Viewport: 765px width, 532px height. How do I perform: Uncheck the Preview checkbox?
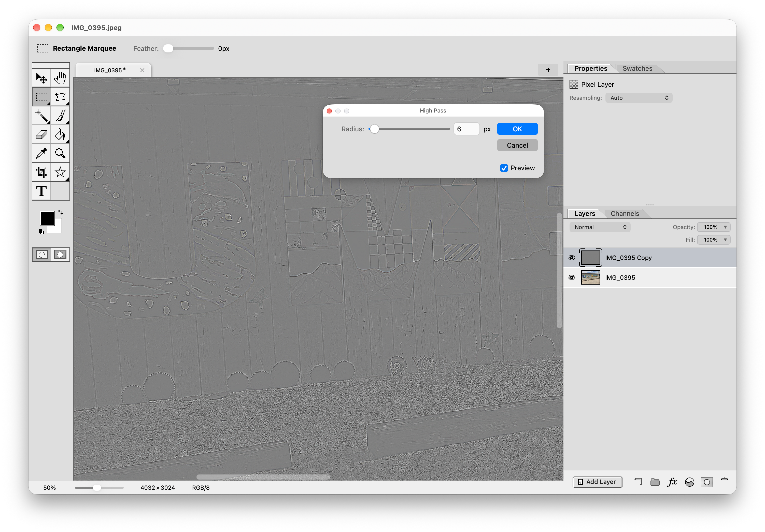coord(504,168)
